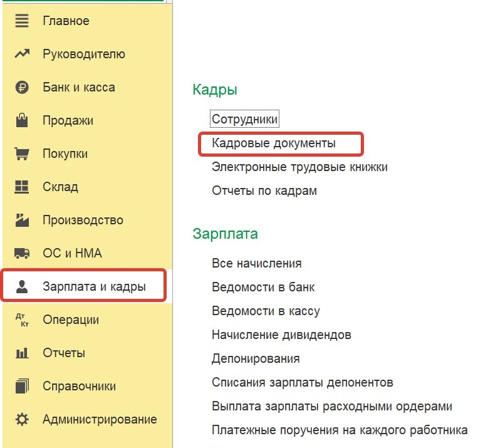Click the truck icon for ОС и НМА

22,253
